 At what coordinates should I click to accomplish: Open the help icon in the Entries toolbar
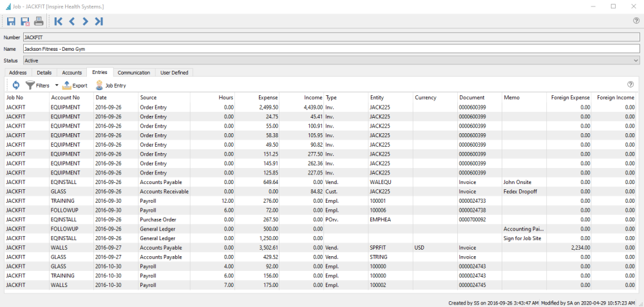click(x=630, y=84)
